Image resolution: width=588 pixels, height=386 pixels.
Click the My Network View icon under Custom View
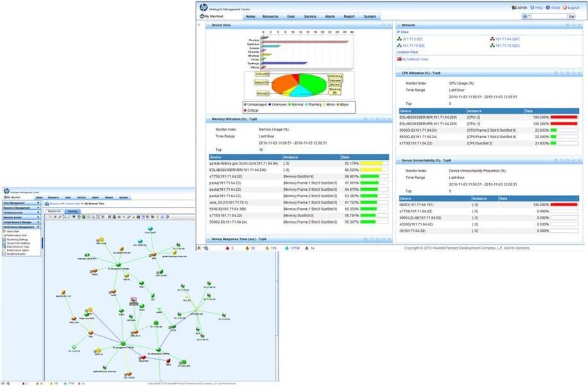click(x=399, y=59)
